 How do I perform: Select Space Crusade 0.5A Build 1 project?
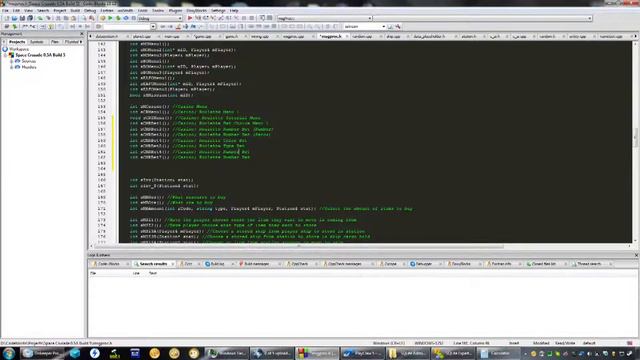coord(40,55)
